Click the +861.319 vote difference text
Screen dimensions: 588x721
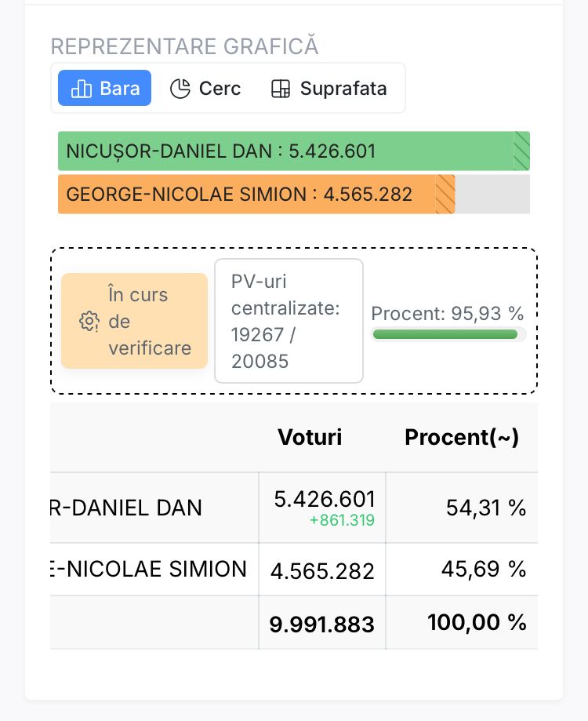pos(343,520)
